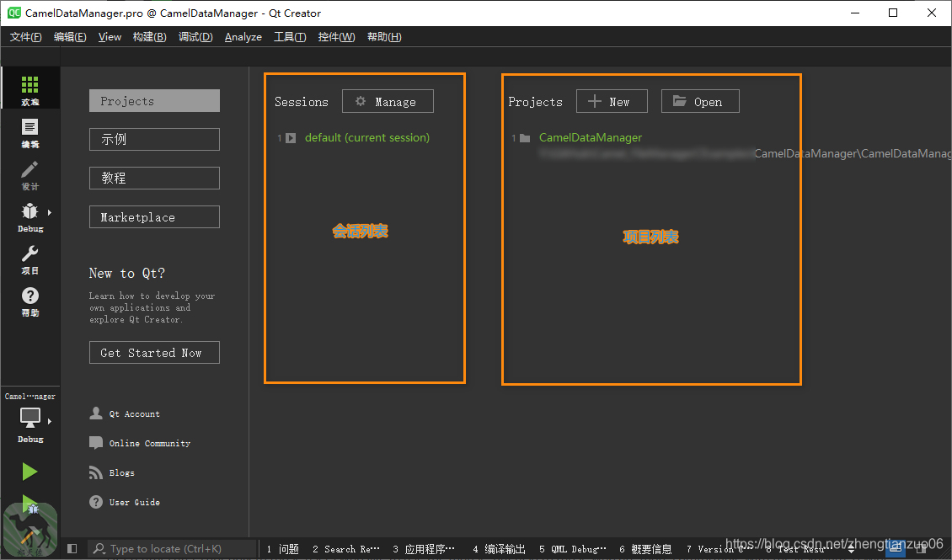
Task: Toggle the left sidebar visibility
Action: [x=72, y=548]
